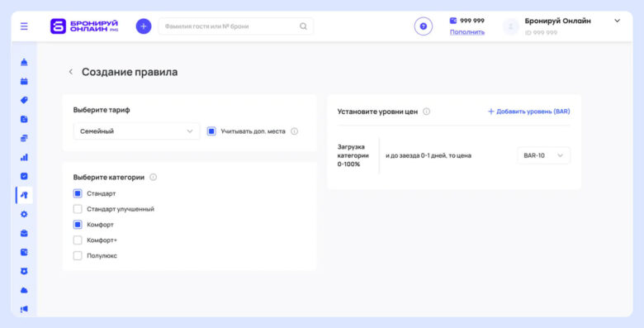Open the open box sidebar icon
Image resolution: width=644 pixels, height=328 pixels.
point(24,234)
